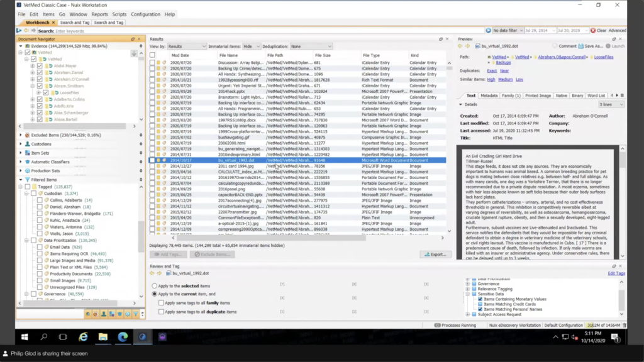Go back with the yellow arrow beside Search
Viewport: 644px width, 362px height.
tap(26, 30)
